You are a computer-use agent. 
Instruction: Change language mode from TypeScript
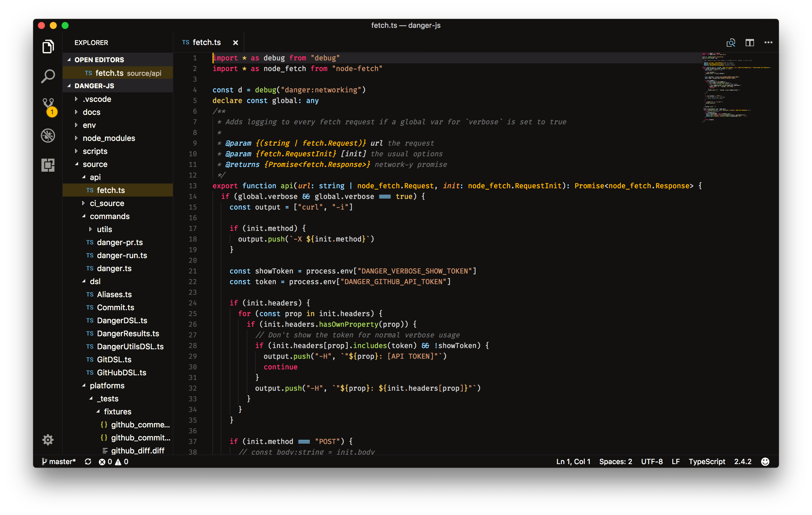click(x=707, y=461)
